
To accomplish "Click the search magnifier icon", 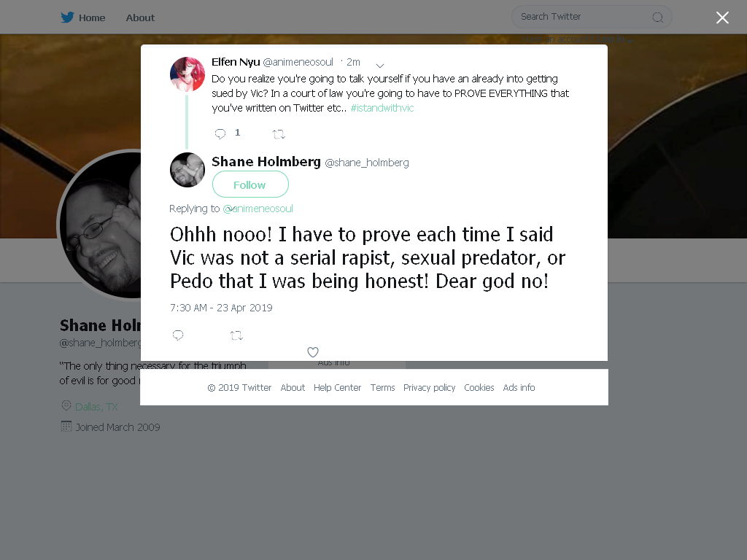I will pos(657,17).
